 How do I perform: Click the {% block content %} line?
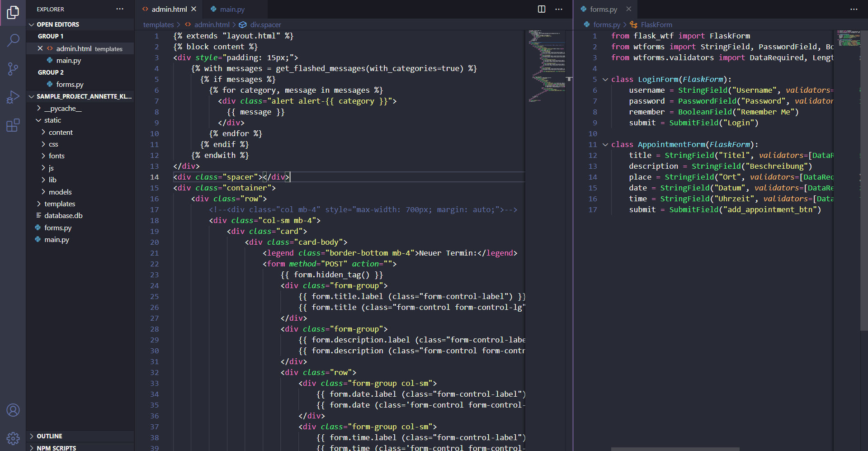[x=216, y=47]
